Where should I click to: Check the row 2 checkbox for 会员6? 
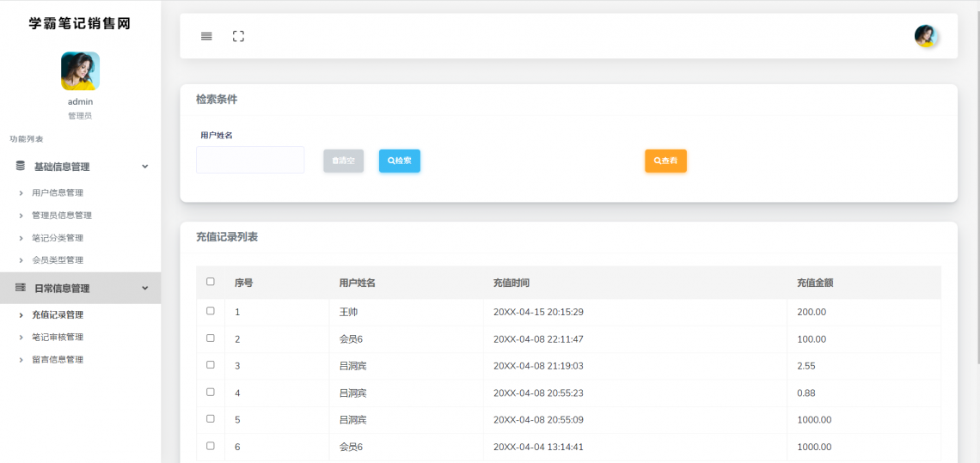tap(210, 338)
